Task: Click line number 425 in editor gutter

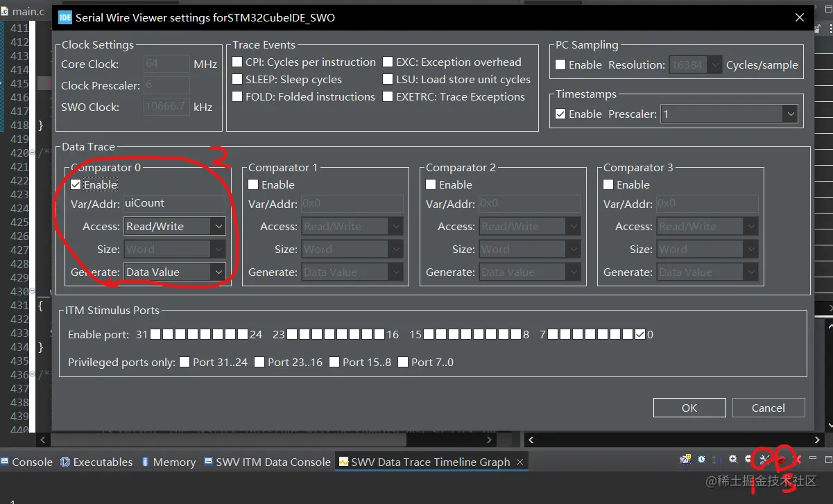Action: click(x=19, y=223)
